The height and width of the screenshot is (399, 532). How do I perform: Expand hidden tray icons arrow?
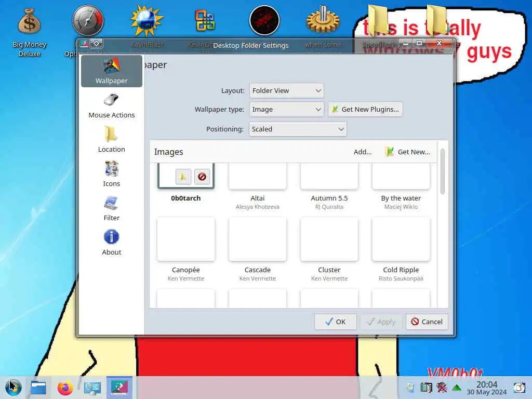(x=457, y=388)
